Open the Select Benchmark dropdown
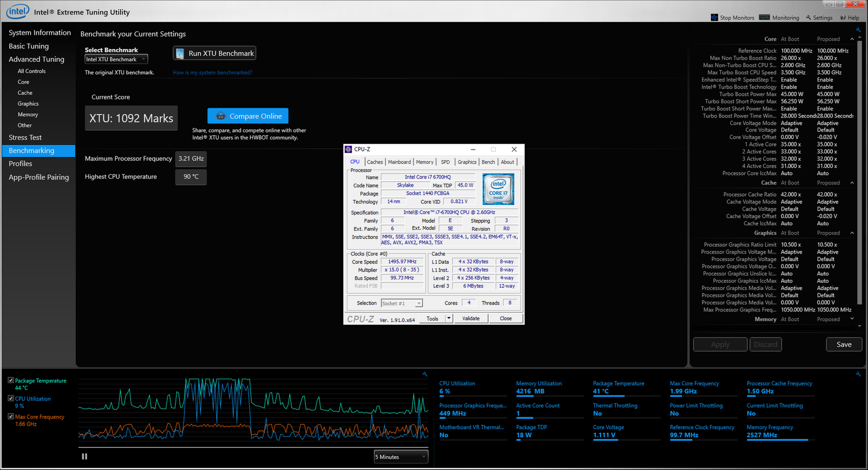This screenshot has height=470, width=868. click(116, 59)
